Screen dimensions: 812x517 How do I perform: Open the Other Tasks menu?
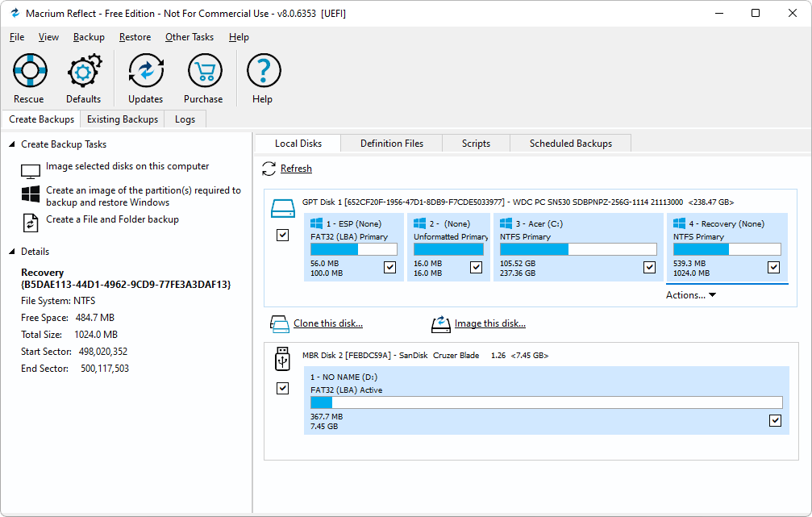[189, 37]
